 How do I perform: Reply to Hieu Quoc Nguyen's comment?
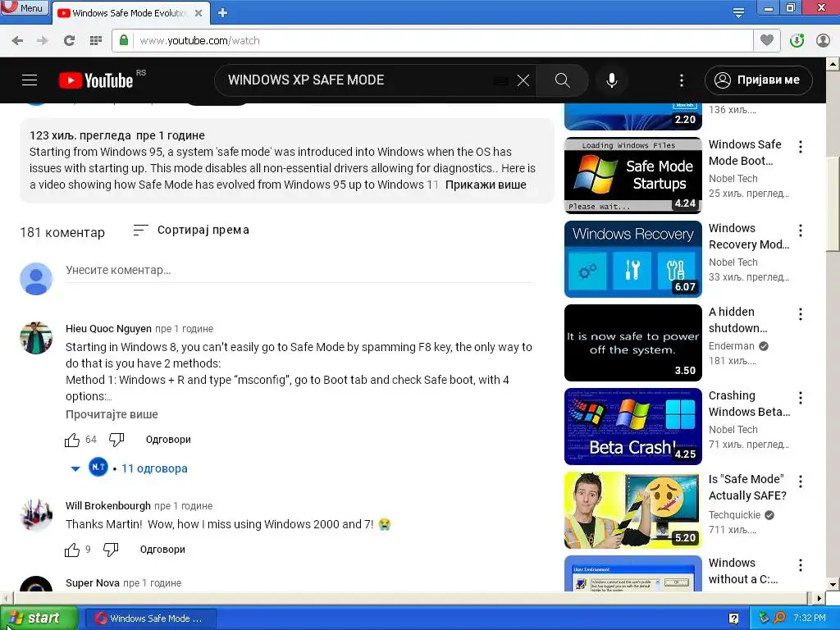pyautogui.click(x=168, y=440)
